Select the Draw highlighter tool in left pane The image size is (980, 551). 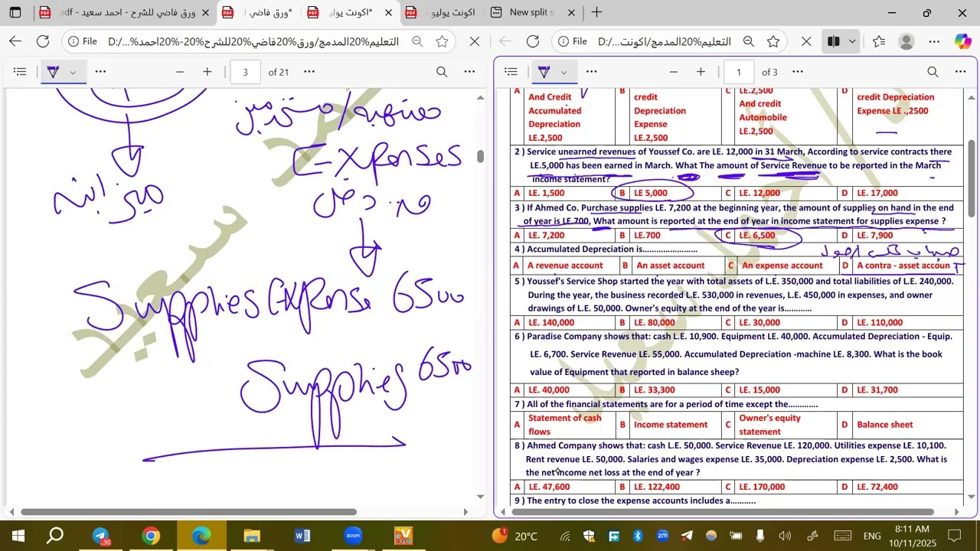53,72
